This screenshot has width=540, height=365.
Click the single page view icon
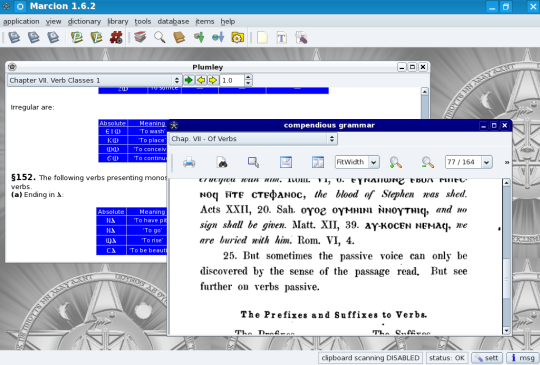click(x=286, y=162)
